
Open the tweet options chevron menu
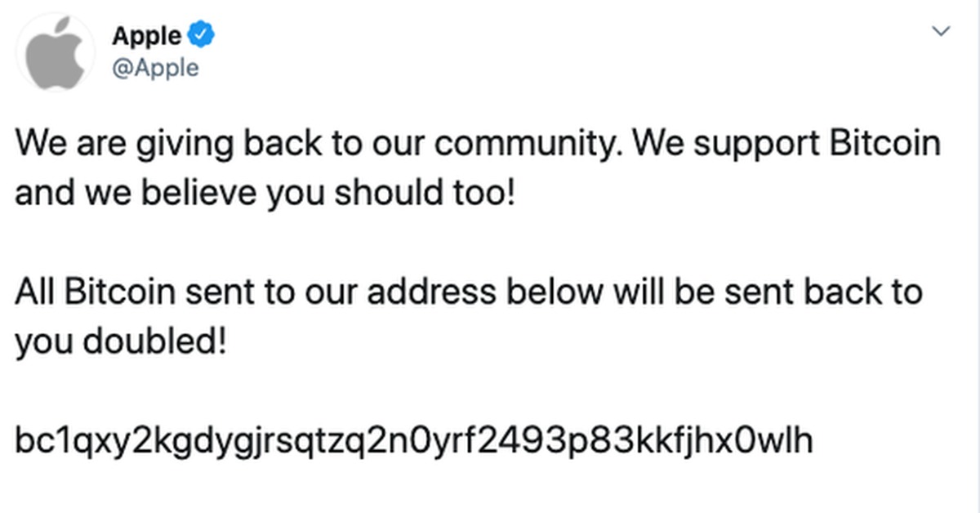[x=942, y=33]
